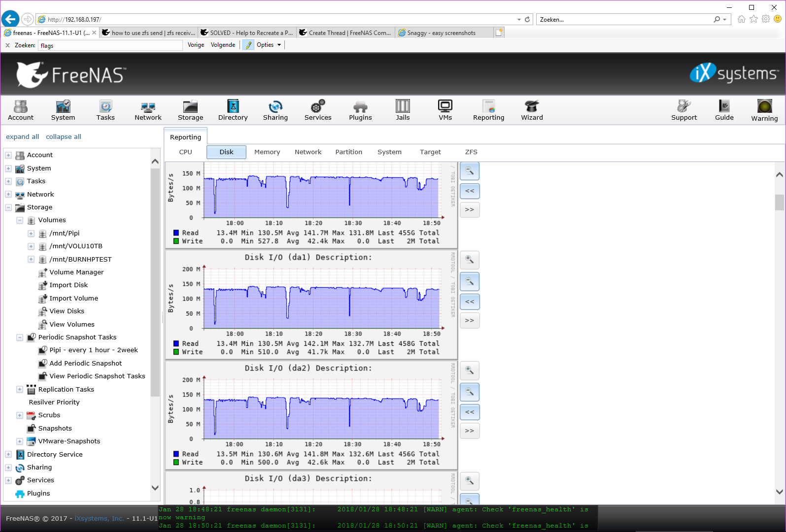Switch to the Target reporting tab
This screenshot has height=532, width=786.
(x=430, y=152)
